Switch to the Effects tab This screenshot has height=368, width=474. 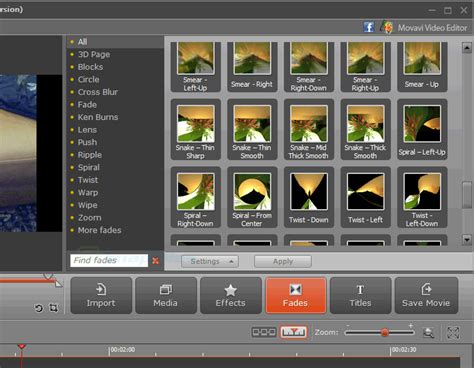pyautogui.click(x=230, y=295)
